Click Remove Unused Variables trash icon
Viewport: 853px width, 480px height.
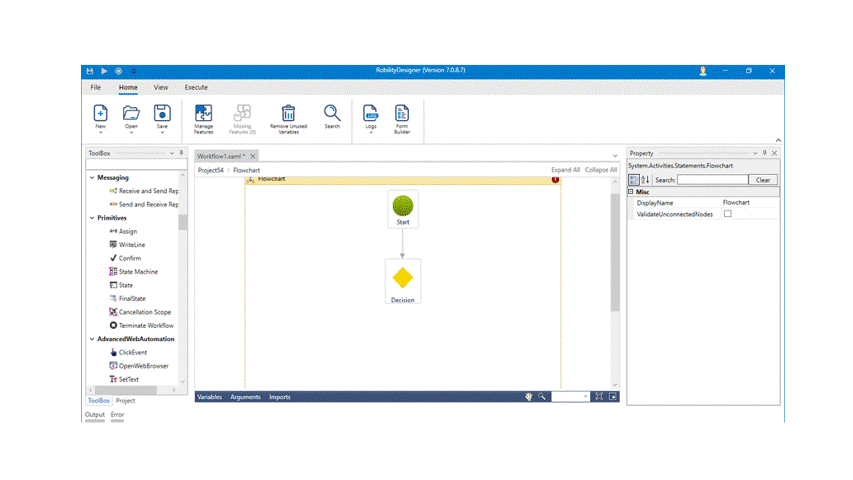tap(288, 114)
